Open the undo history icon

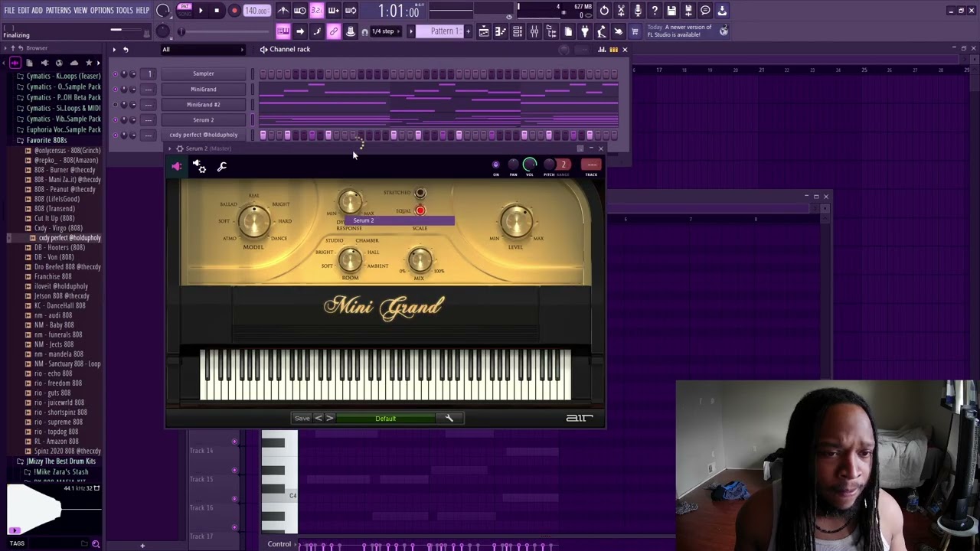click(604, 11)
